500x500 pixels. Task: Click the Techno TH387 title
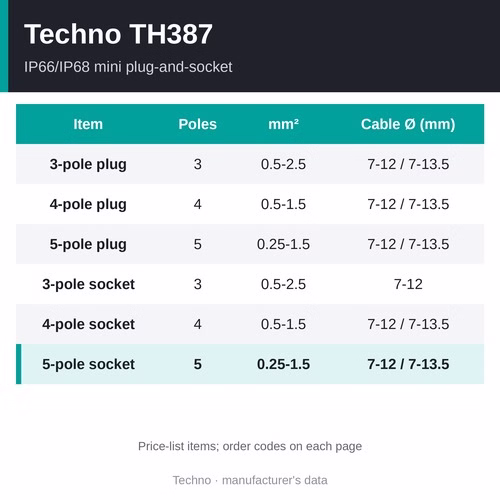click(118, 34)
